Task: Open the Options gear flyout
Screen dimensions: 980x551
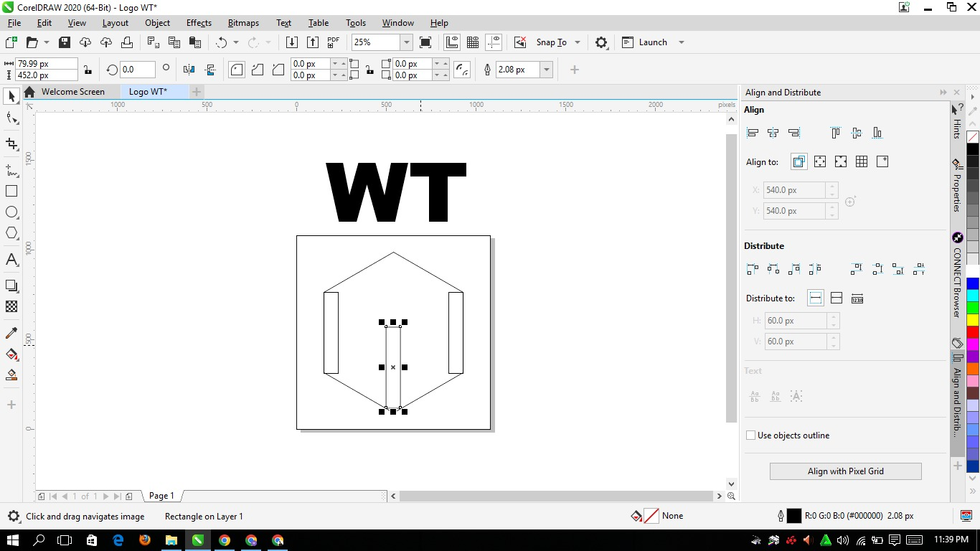Action: click(x=601, y=42)
